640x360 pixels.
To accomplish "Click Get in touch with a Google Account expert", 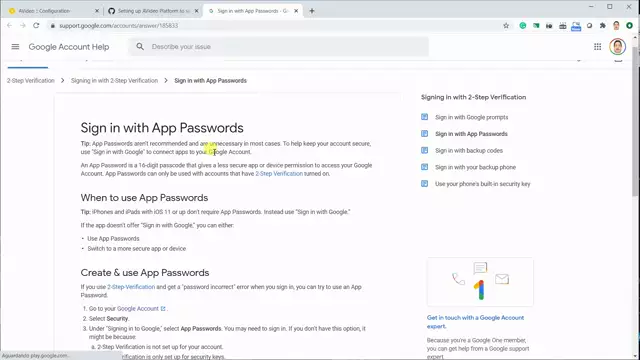I will [x=475, y=322].
